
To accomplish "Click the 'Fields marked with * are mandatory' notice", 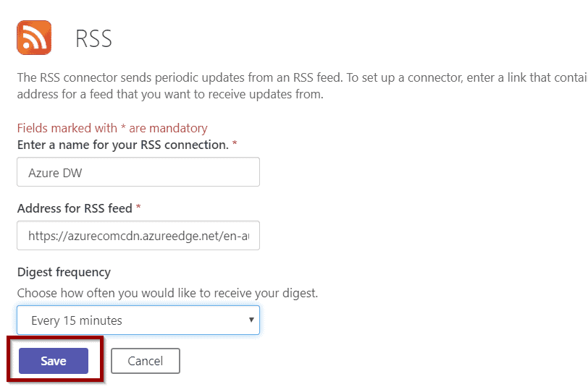I will click(112, 128).
